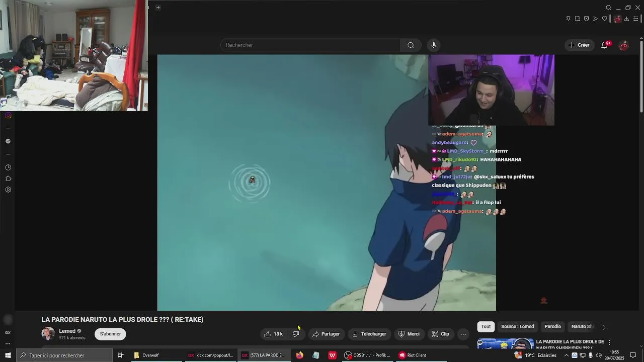Open browser tab search icon

(x=608, y=8)
